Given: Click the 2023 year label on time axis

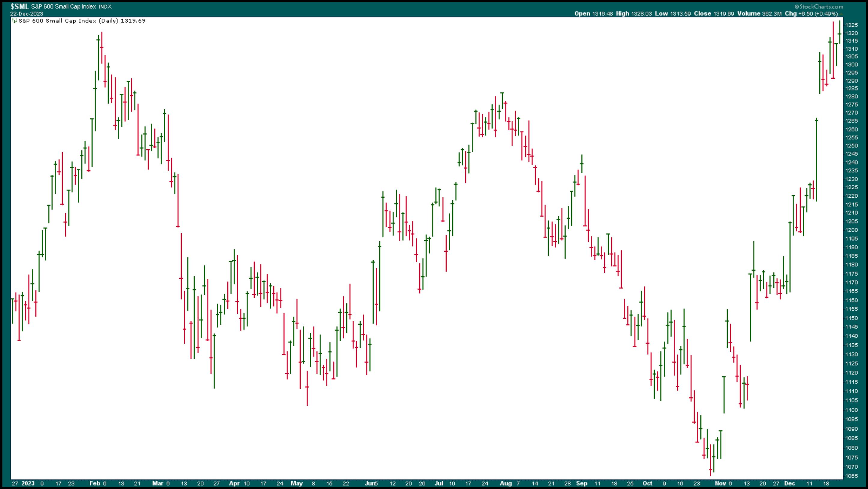Looking at the screenshot, I should click(28, 483).
